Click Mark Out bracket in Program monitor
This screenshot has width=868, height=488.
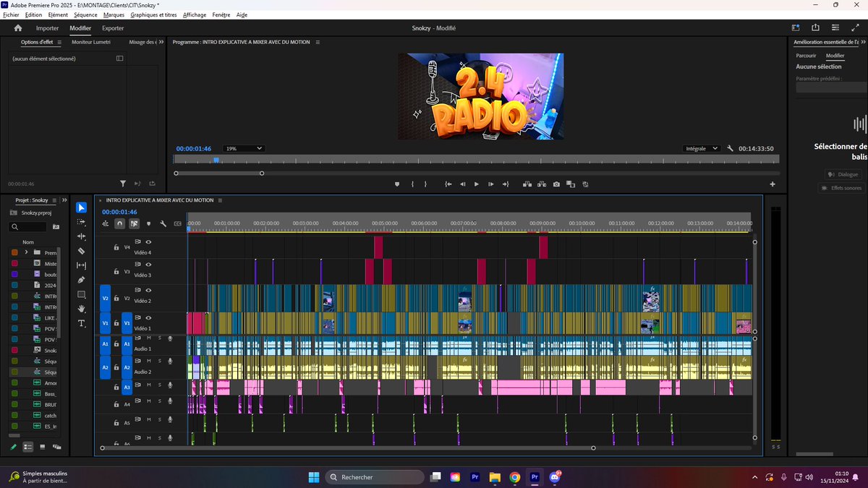coord(425,184)
